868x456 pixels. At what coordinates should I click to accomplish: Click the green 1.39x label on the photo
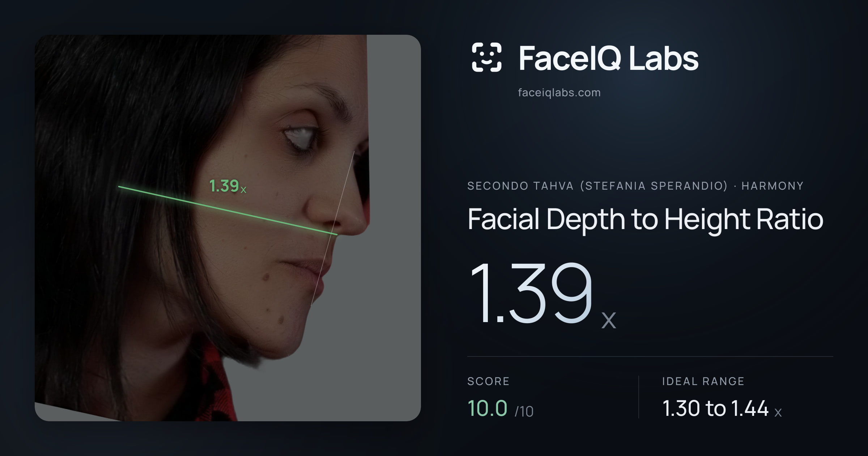228,186
